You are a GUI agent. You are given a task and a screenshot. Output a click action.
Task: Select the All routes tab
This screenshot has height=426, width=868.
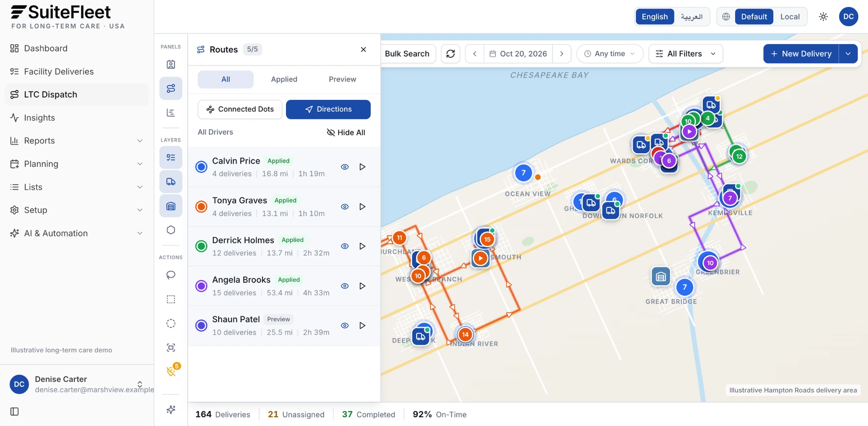point(225,79)
